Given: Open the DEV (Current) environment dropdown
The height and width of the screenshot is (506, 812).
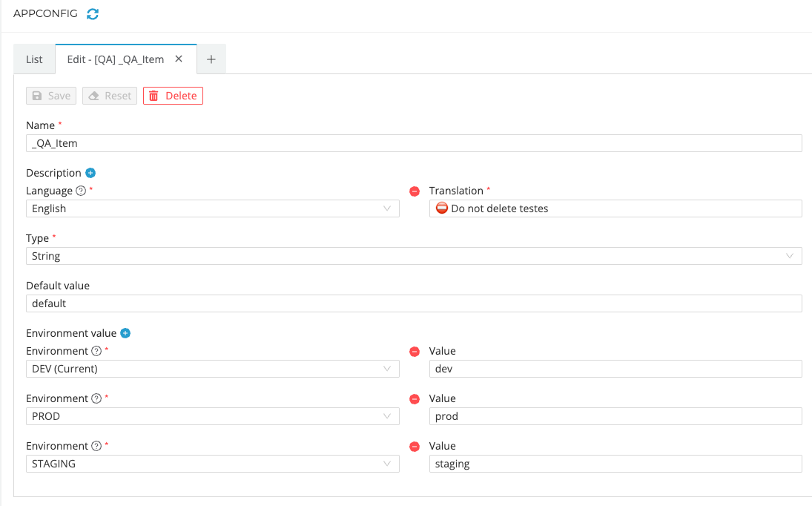Looking at the screenshot, I should [212, 368].
